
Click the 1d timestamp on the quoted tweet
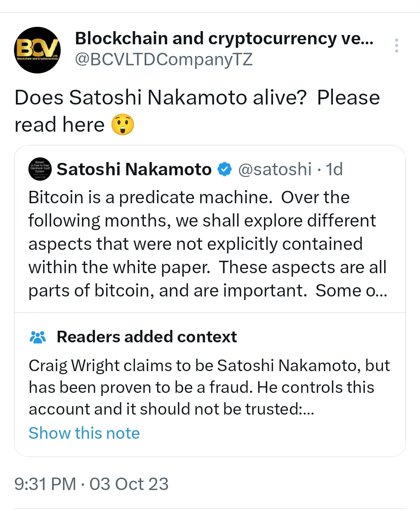pos(335,169)
